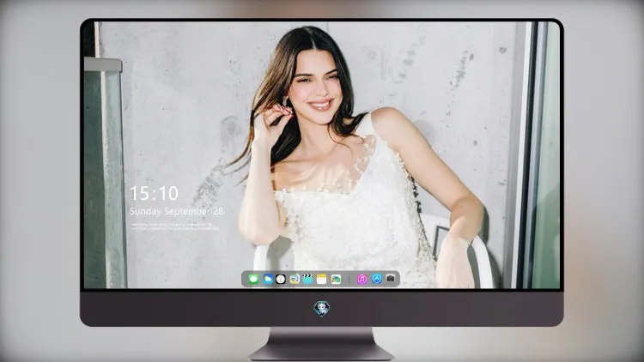Open the blue App Store icon
Screen dimensions: 644x362
(x=377, y=279)
